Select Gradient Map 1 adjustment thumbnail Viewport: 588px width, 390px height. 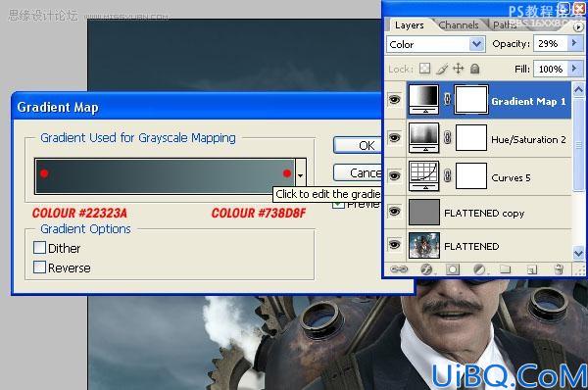(423, 99)
